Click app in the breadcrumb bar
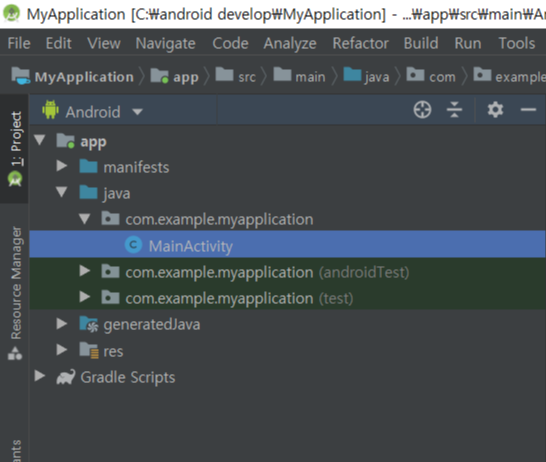 [186, 78]
